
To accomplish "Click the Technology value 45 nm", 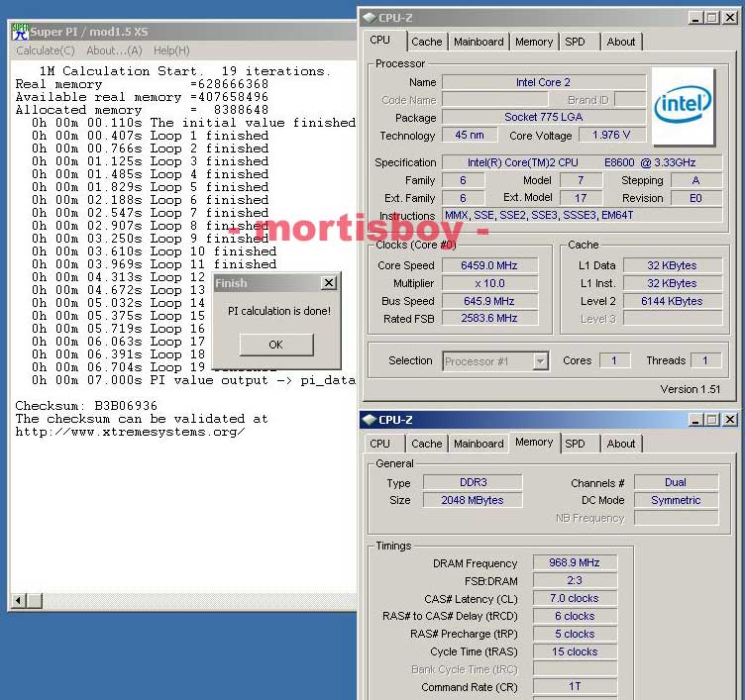I will (x=470, y=135).
